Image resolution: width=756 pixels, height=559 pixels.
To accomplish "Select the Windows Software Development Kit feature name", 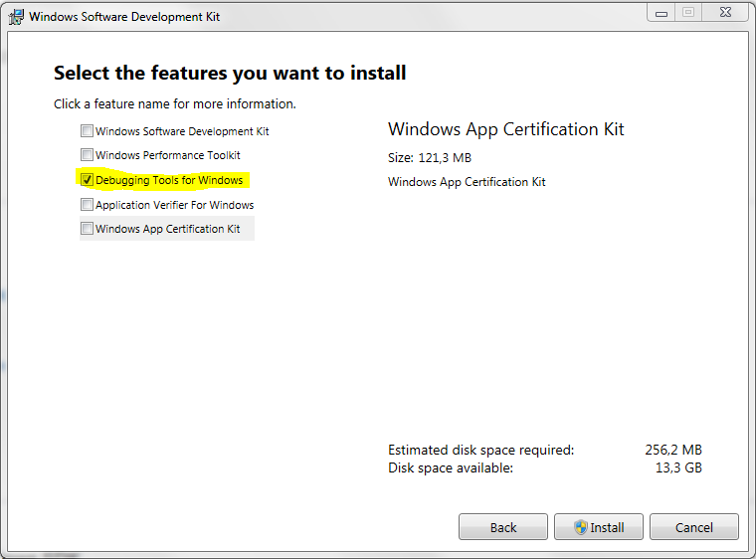I will pos(182,131).
